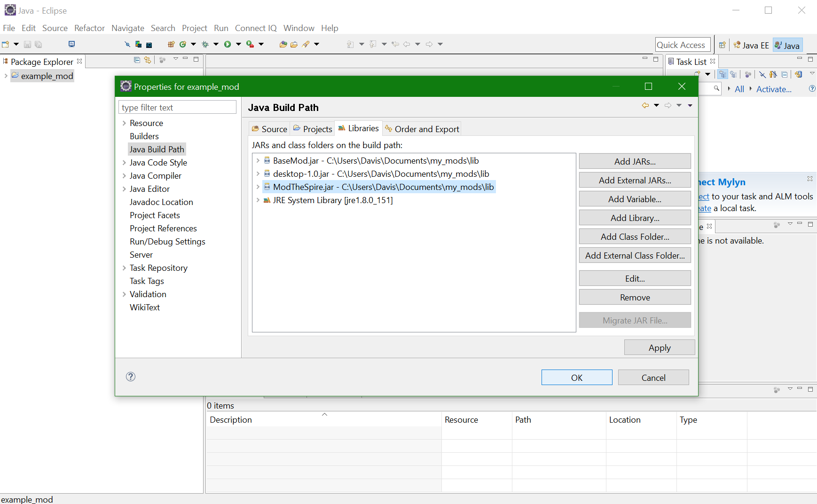The image size is (817, 504).
Task: Click the Apply button
Action: tap(660, 347)
